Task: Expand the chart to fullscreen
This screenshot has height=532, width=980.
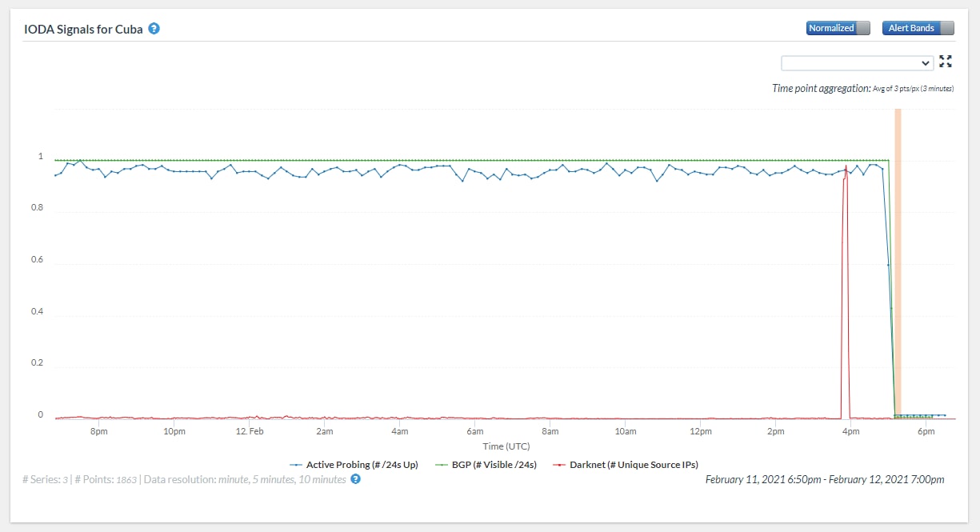Action: (x=946, y=62)
